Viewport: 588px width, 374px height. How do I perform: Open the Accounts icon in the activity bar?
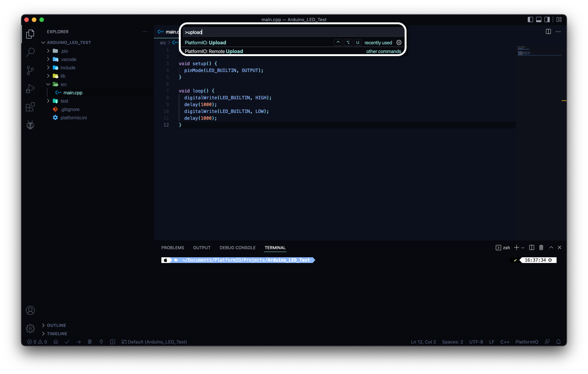(x=30, y=310)
